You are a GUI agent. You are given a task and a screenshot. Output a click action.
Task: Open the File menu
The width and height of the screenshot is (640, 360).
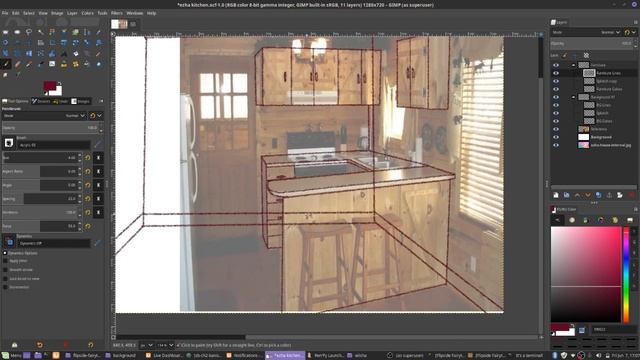click(x=5, y=13)
